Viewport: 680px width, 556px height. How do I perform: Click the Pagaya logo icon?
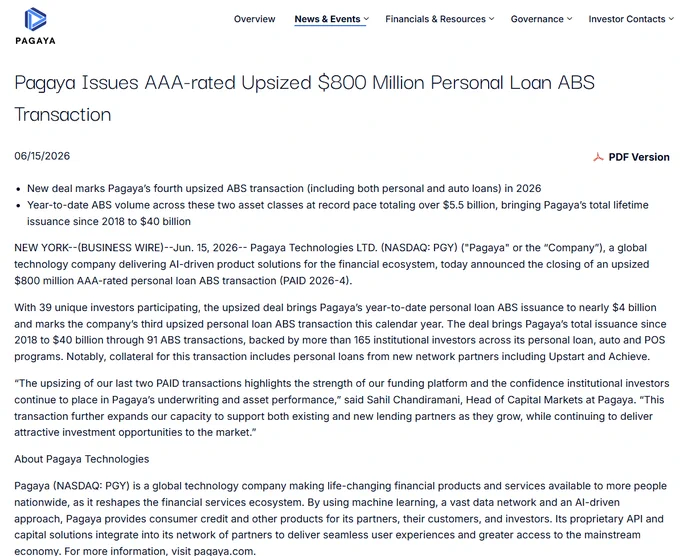35,19
